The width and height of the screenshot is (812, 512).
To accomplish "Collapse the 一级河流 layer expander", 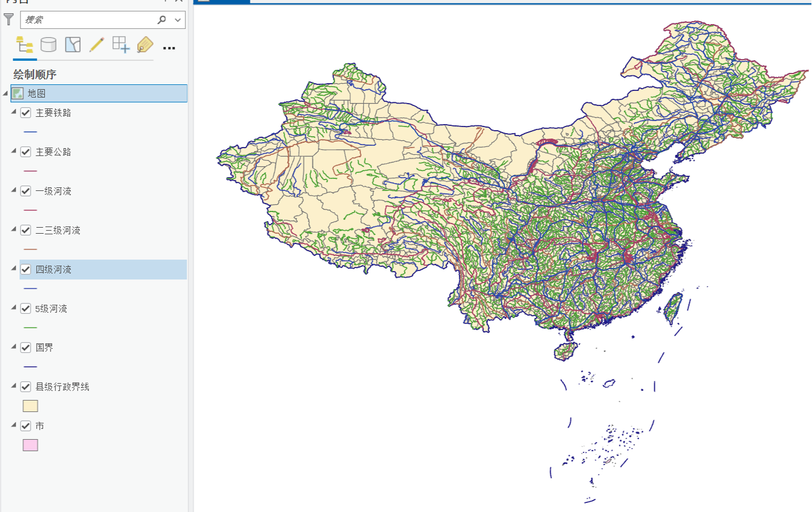I will [14, 190].
